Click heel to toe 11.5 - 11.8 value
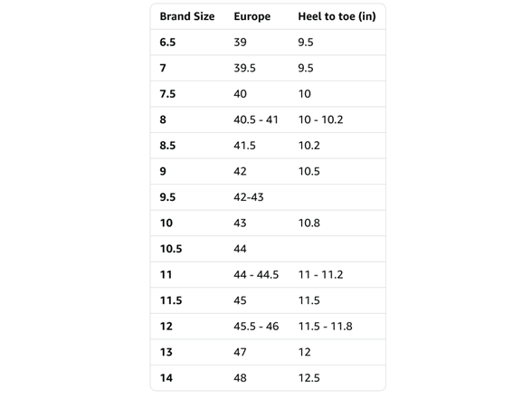The width and height of the screenshot is (532, 399). click(x=326, y=326)
